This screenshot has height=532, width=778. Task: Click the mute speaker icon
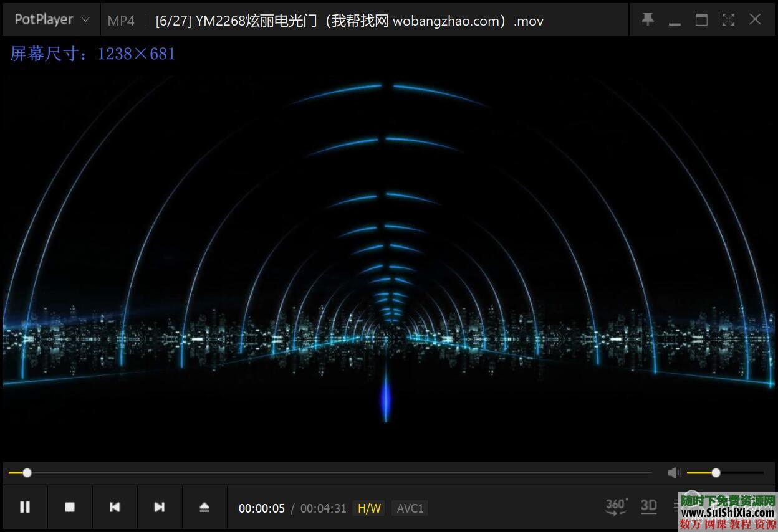pos(674,473)
